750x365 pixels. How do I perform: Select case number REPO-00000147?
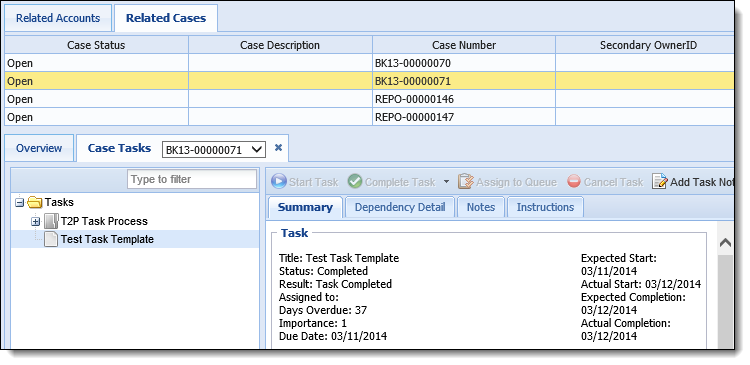pos(414,117)
